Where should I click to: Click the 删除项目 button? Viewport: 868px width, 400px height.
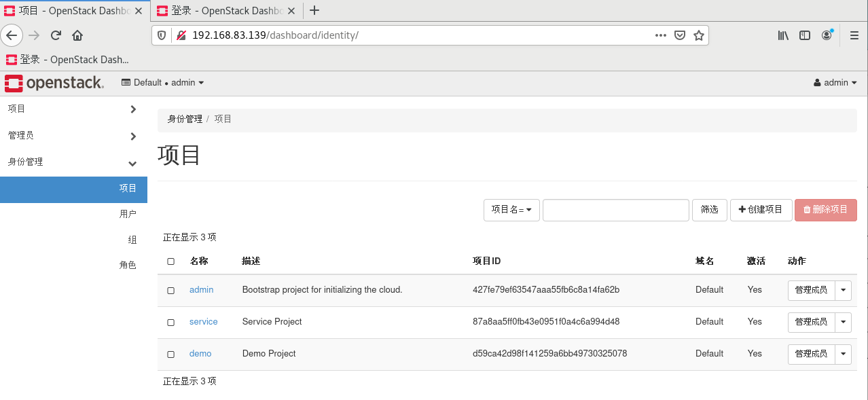tap(826, 210)
